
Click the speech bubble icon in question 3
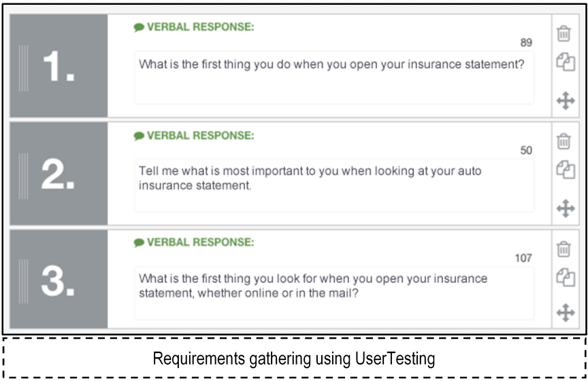[x=139, y=243]
